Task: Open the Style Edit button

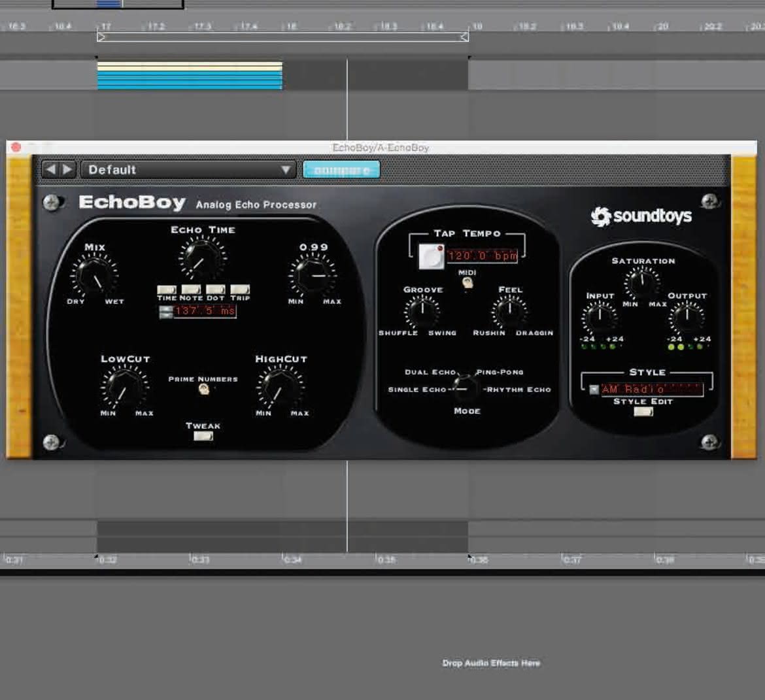Action: [x=643, y=412]
